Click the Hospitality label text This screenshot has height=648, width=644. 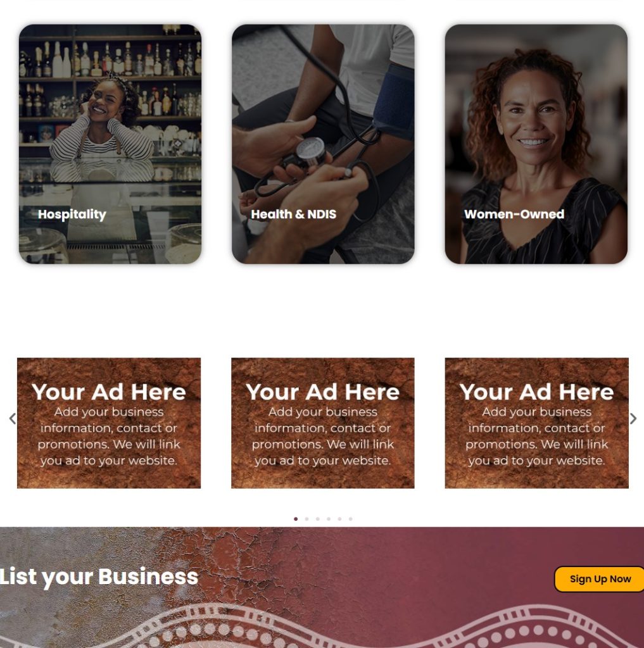click(x=72, y=214)
